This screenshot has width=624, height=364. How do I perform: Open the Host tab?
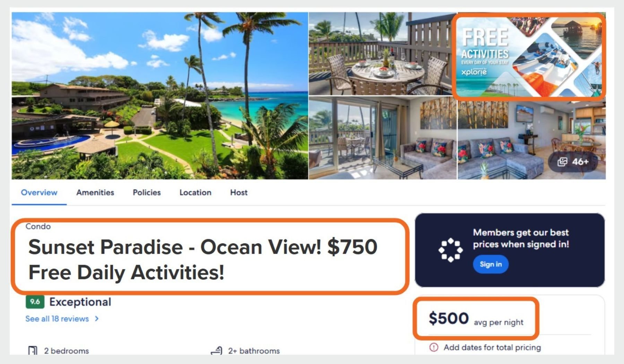[239, 192]
